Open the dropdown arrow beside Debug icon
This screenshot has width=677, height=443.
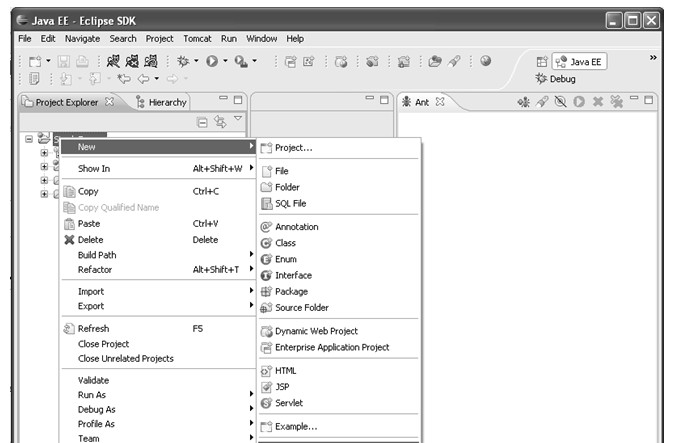click(196, 61)
